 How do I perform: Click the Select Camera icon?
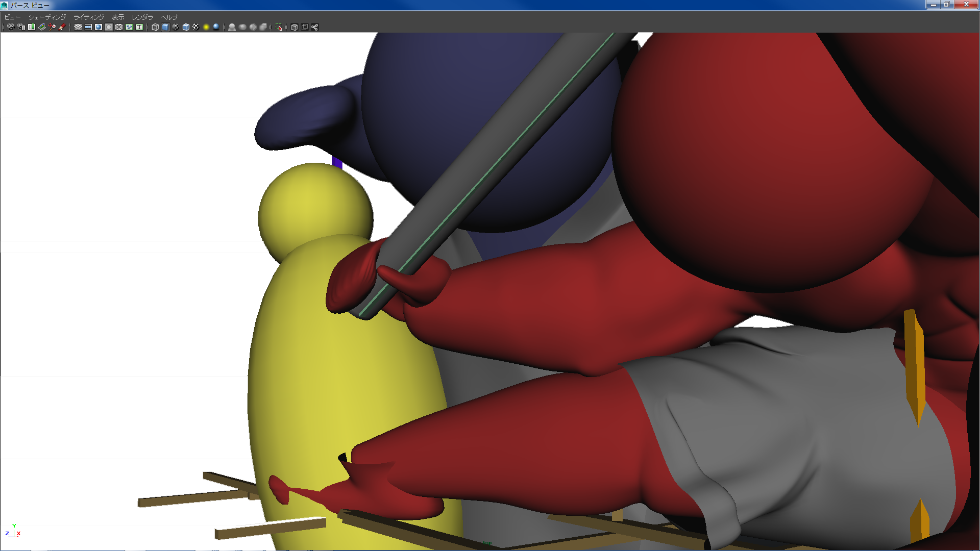11,27
